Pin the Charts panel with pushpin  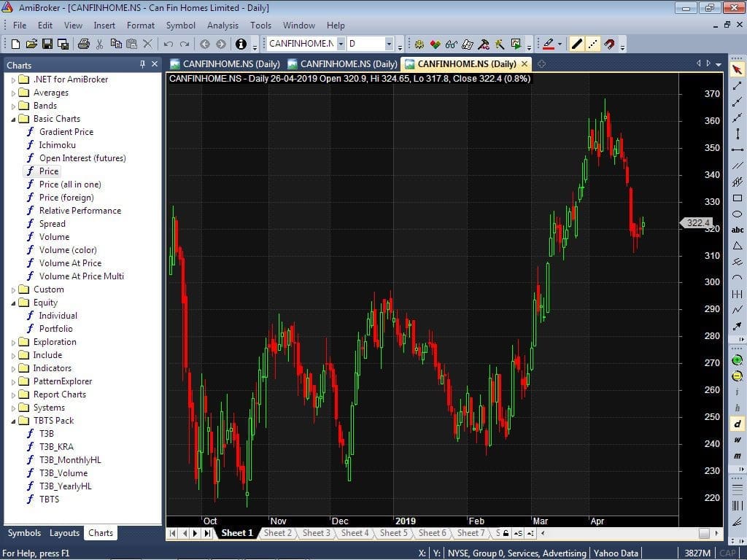tap(142, 64)
